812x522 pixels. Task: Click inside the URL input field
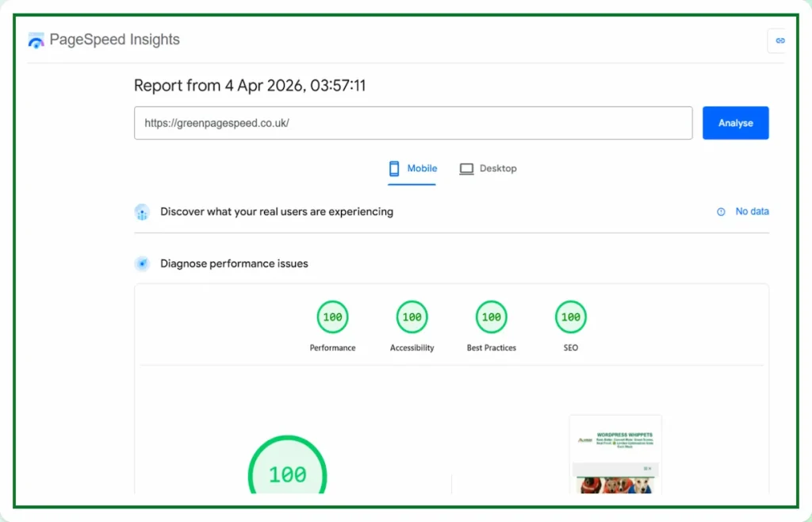click(x=412, y=123)
